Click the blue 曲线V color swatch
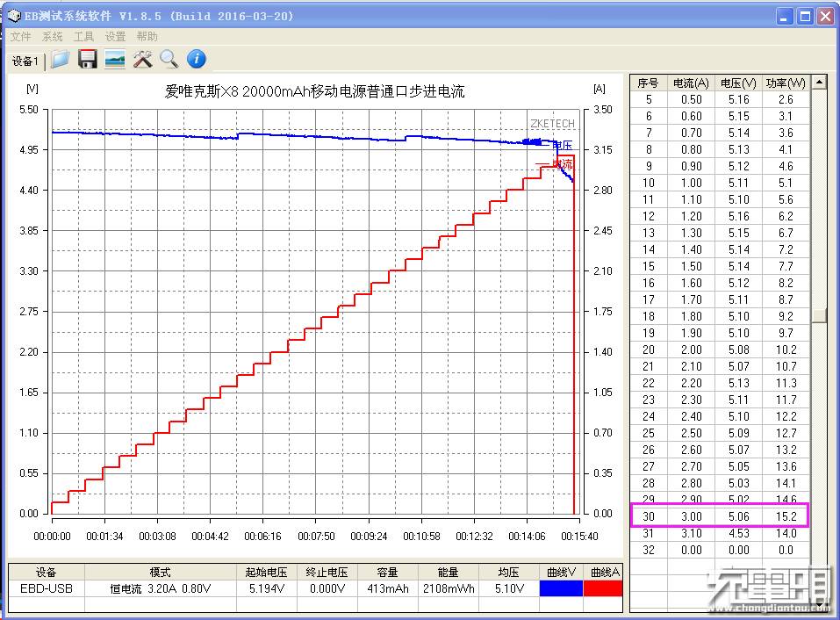The height and width of the screenshot is (620, 840). click(x=561, y=588)
